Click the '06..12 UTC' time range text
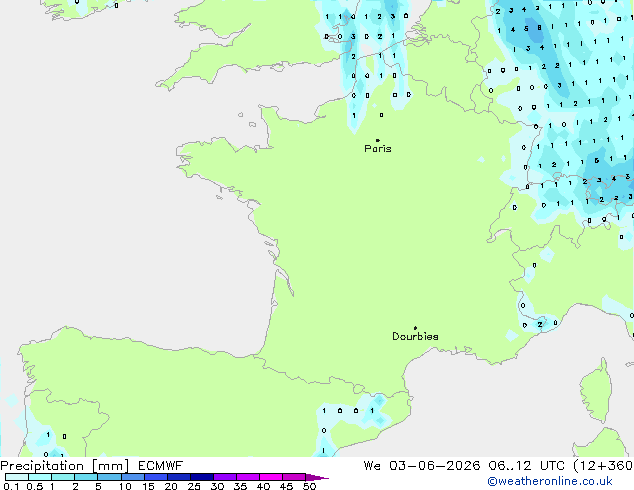 coord(526,466)
